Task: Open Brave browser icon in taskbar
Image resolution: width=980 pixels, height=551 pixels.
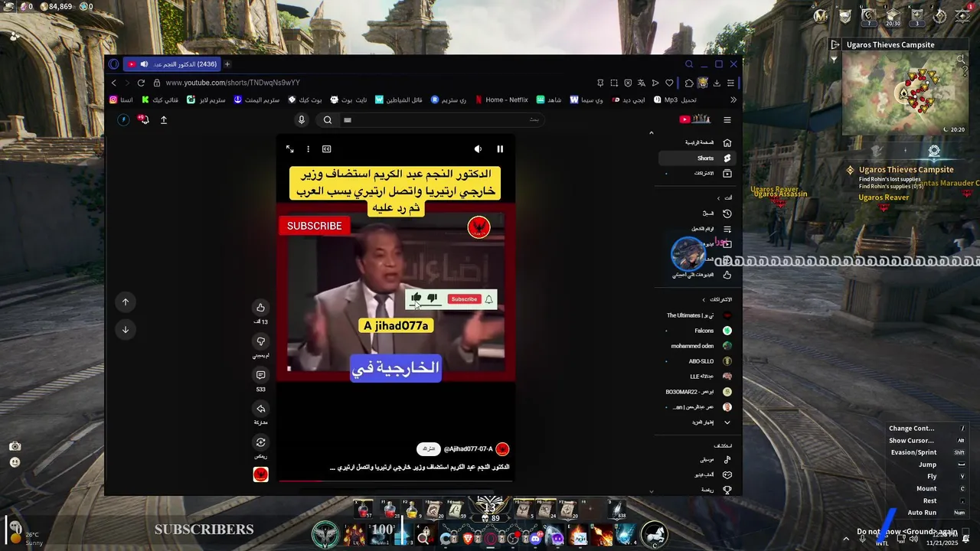Action: pyautogui.click(x=468, y=539)
